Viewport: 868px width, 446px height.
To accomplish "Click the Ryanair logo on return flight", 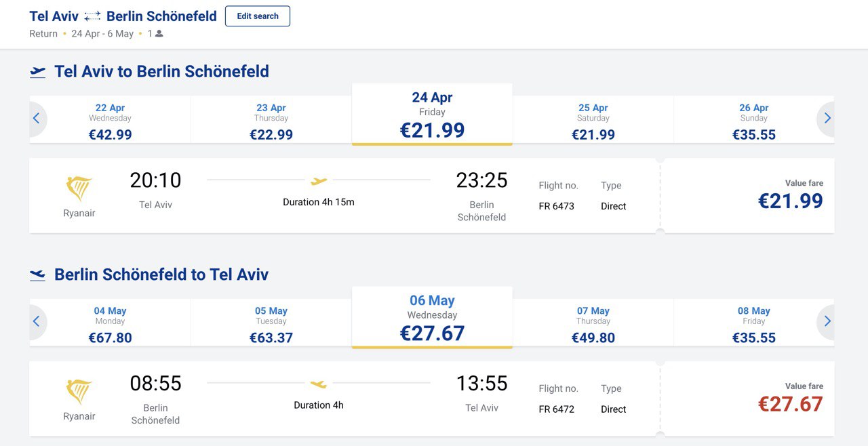I will tap(79, 392).
